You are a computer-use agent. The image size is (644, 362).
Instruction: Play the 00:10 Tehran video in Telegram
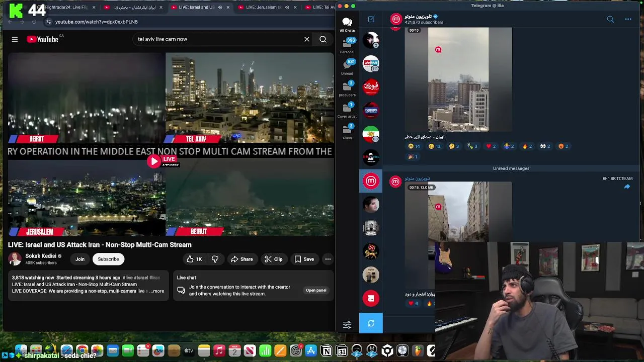[x=458, y=79]
